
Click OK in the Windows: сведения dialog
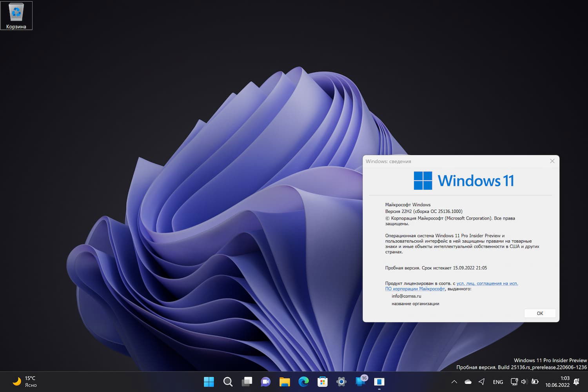click(540, 313)
